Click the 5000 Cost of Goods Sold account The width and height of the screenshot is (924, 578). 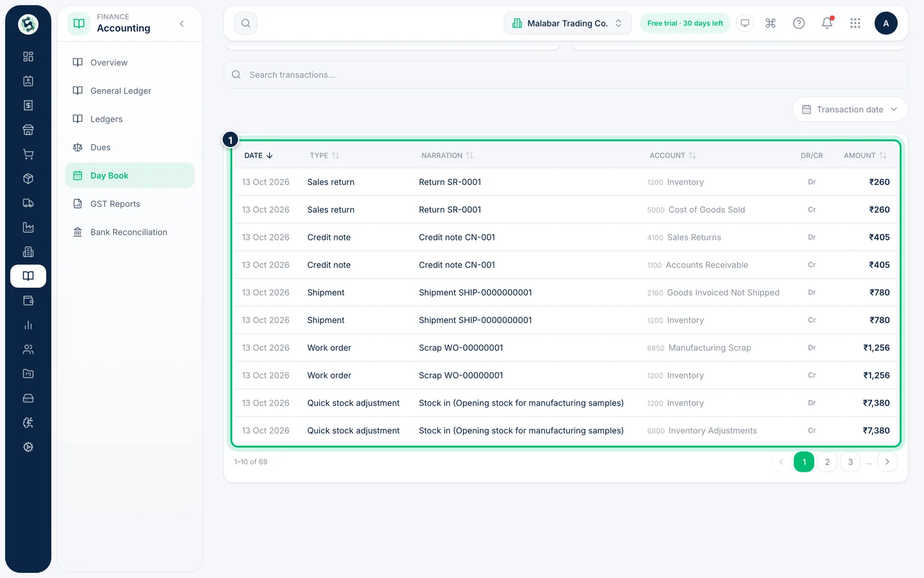pyautogui.click(x=696, y=210)
